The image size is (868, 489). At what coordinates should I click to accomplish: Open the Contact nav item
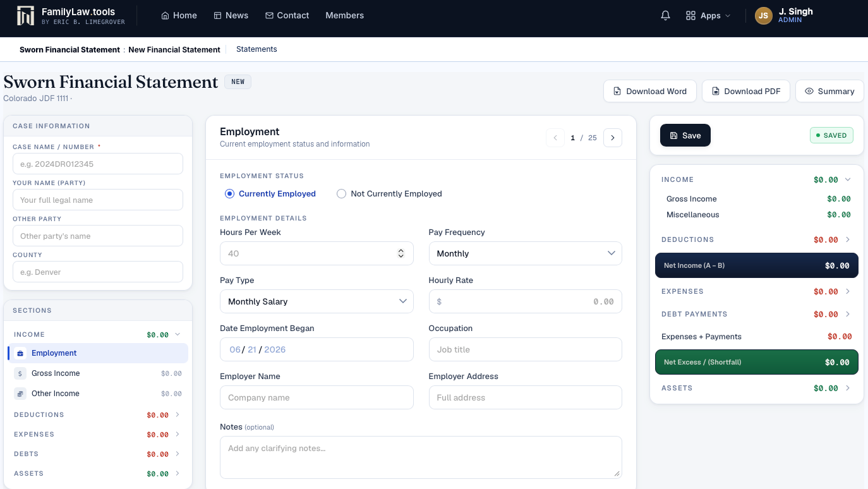(x=287, y=16)
